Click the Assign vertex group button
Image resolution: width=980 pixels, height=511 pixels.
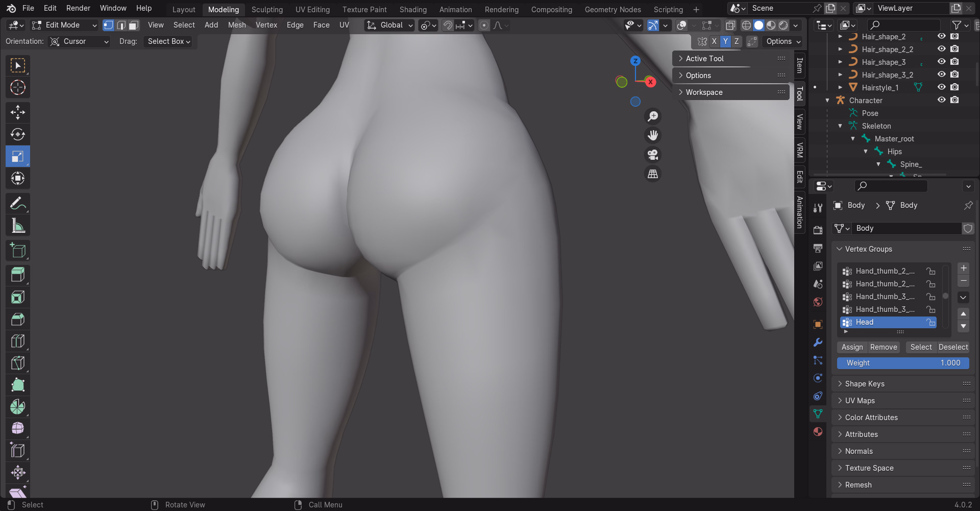coord(852,347)
